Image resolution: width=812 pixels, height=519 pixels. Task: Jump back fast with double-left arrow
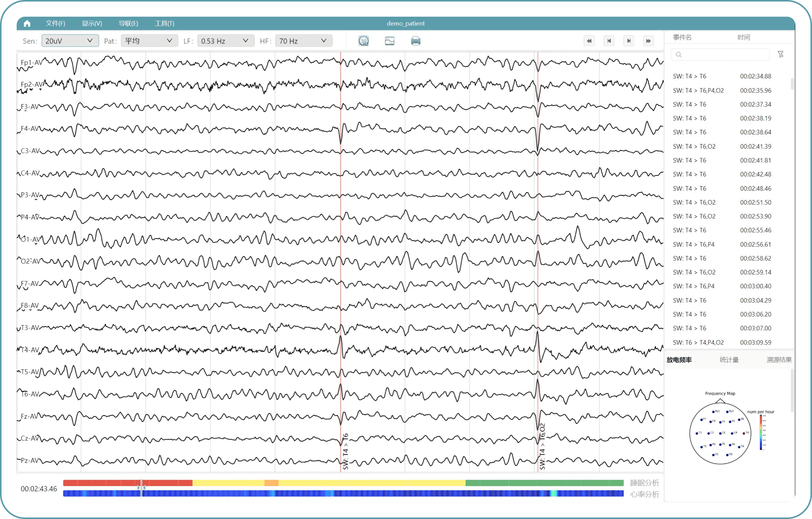[589, 41]
